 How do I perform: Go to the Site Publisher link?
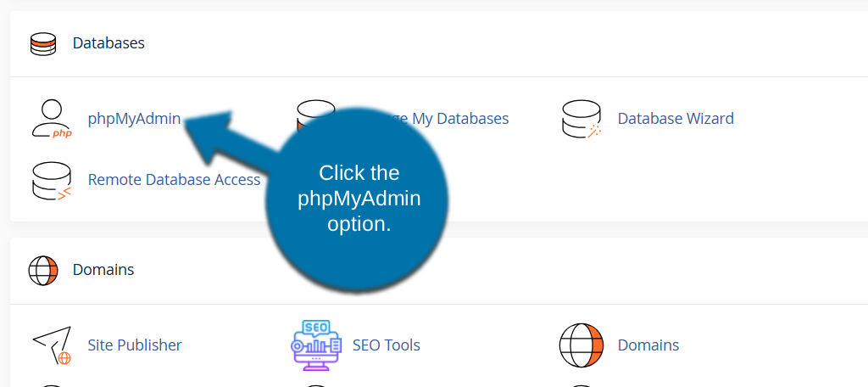135,345
